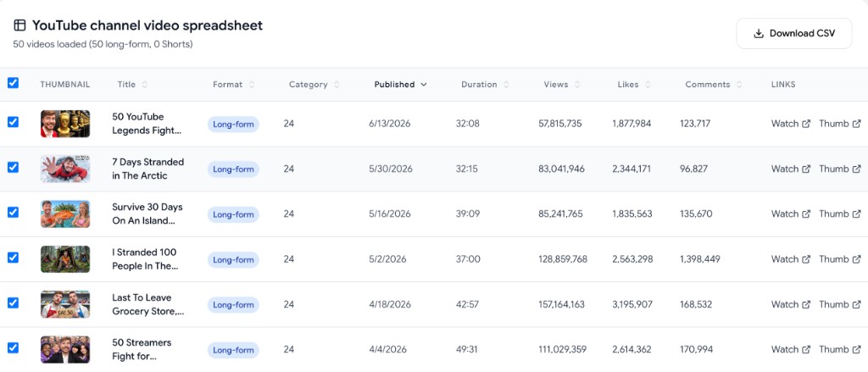Select title text '7 Days Stranded in The Arctic'
The height and width of the screenshot is (372, 868).
pos(147,169)
